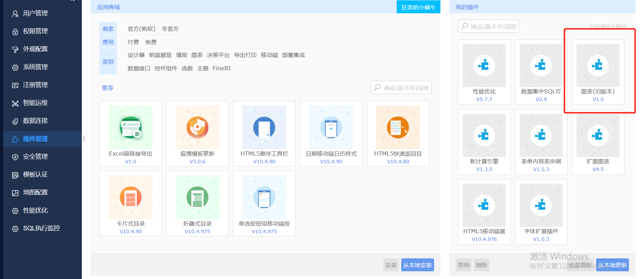Select the 卡片式目录 plugin icon
644x279 pixels.
(130, 197)
